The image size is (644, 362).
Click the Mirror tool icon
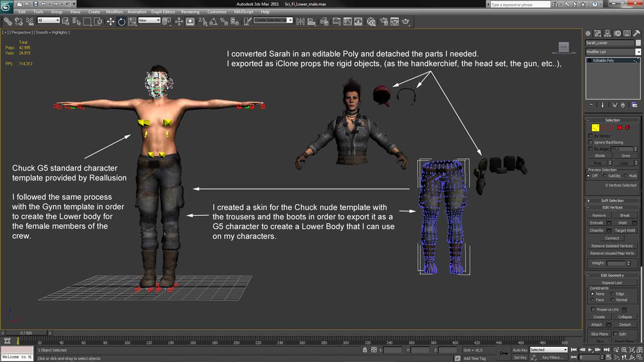tap(300, 21)
